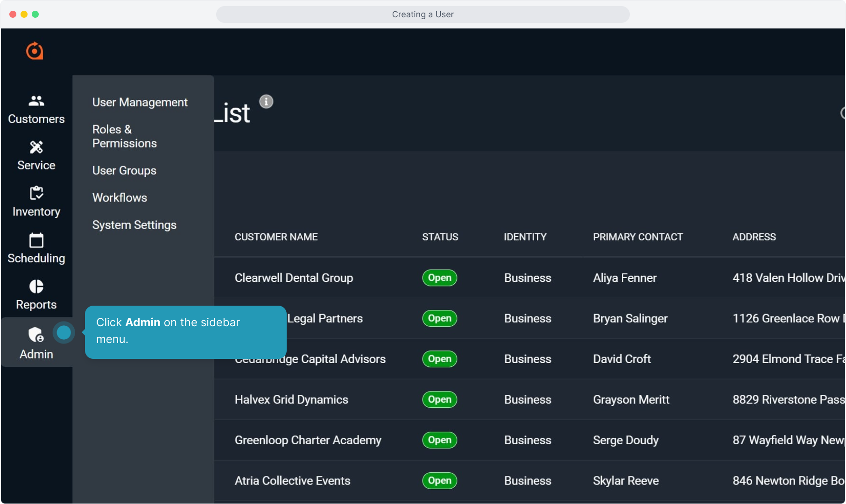The image size is (846, 504).
Task: Go to Inventory from the sidebar
Action: (36, 202)
